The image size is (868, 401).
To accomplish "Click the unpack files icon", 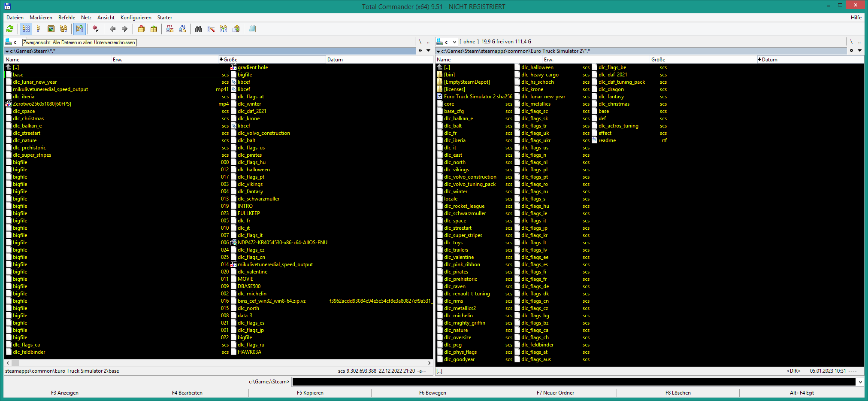I will point(154,29).
